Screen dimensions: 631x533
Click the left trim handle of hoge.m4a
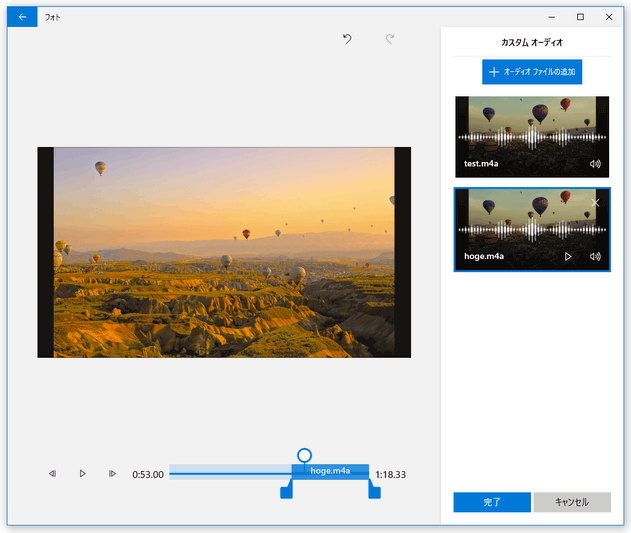pyautogui.click(x=286, y=491)
